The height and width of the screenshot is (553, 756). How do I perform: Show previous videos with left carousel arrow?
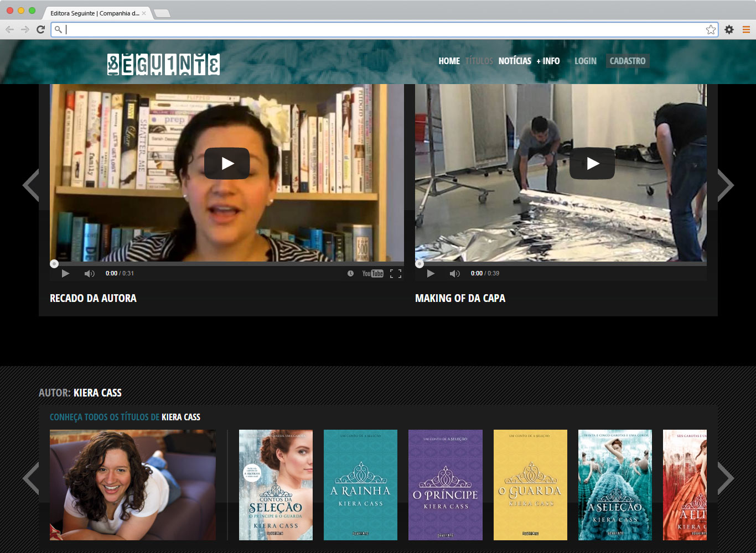(31, 185)
